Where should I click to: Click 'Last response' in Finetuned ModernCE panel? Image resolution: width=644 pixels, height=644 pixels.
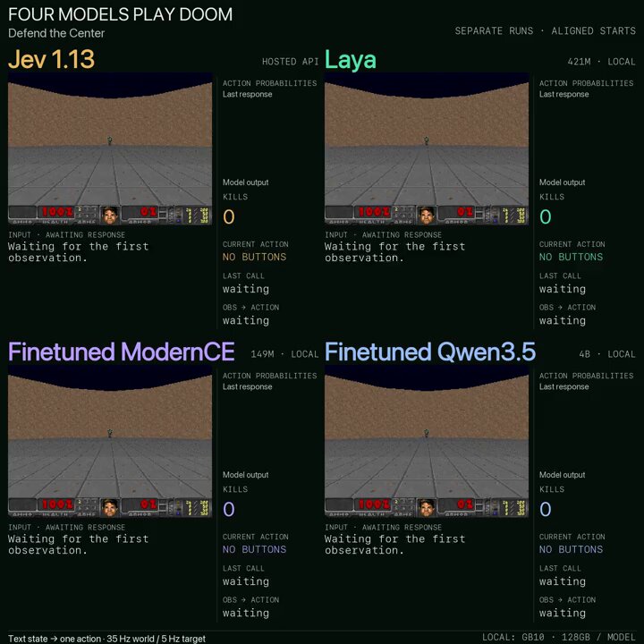pyautogui.click(x=247, y=387)
